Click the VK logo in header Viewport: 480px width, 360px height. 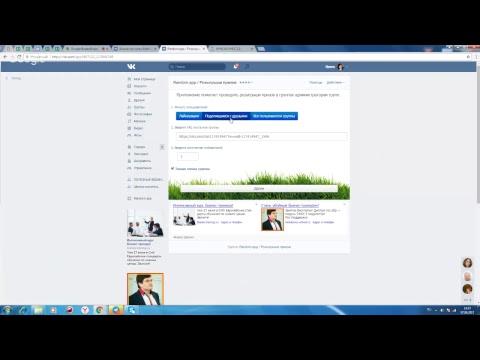(x=131, y=67)
